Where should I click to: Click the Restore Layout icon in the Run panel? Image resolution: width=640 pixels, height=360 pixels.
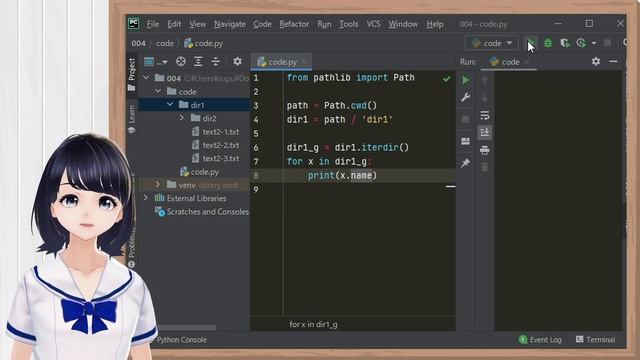(x=465, y=141)
